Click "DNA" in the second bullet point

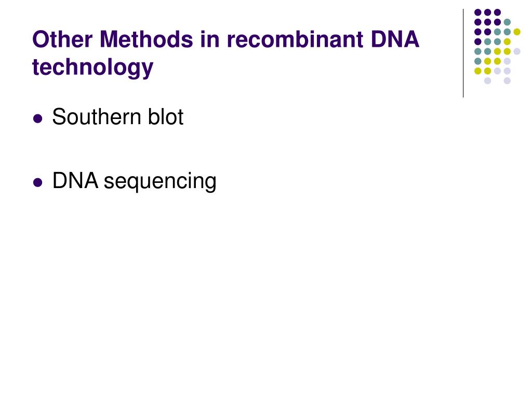(75, 180)
